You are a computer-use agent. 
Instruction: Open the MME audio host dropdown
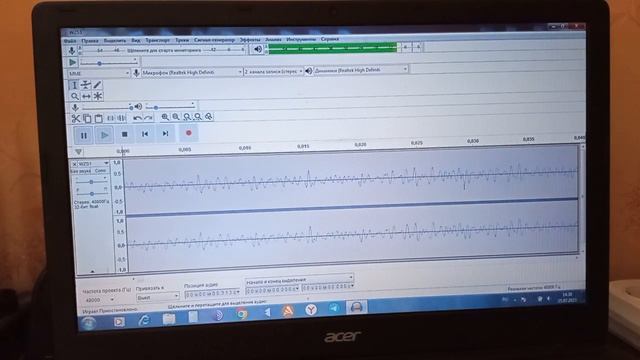point(98,73)
